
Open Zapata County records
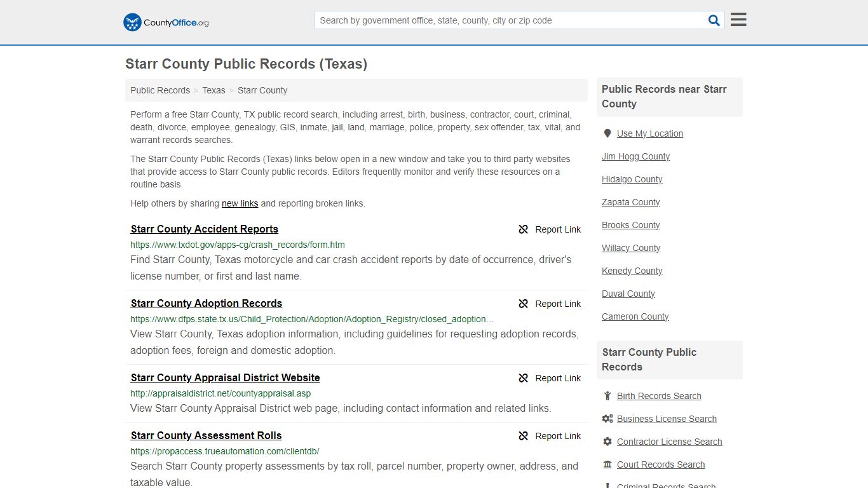tap(631, 202)
